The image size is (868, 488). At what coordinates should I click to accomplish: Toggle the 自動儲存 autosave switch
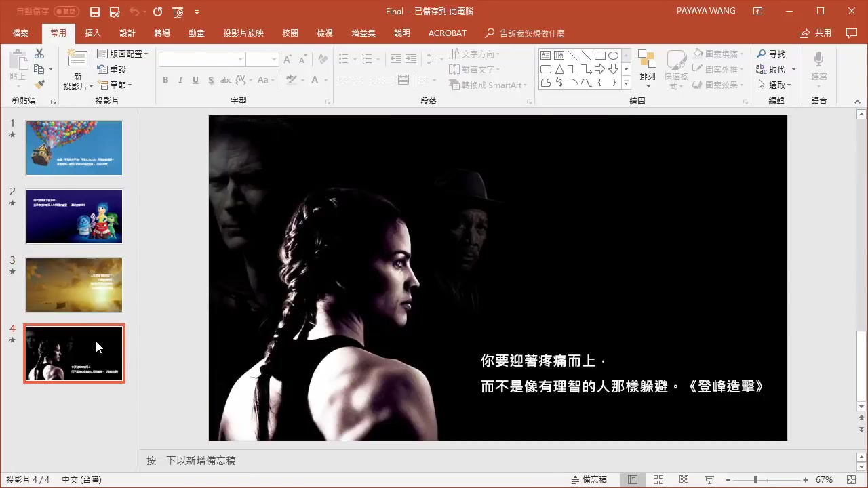(x=66, y=12)
